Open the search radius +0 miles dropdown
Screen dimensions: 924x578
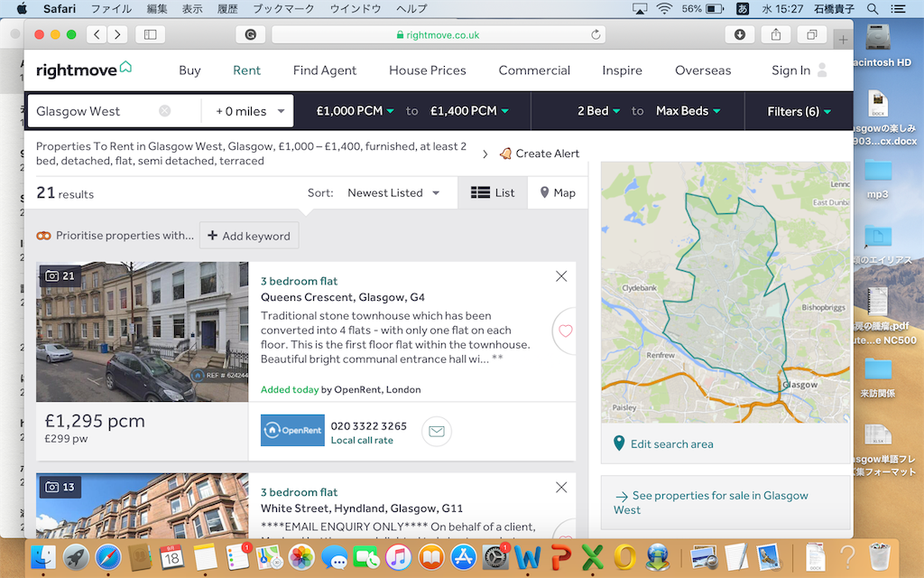pyautogui.click(x=250, y=111)
